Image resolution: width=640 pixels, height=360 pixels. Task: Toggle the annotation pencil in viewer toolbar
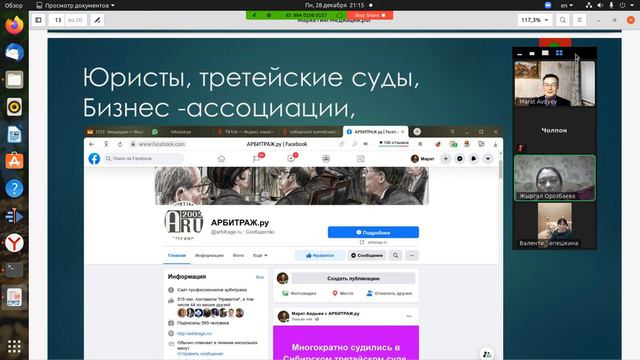(97, 20)
